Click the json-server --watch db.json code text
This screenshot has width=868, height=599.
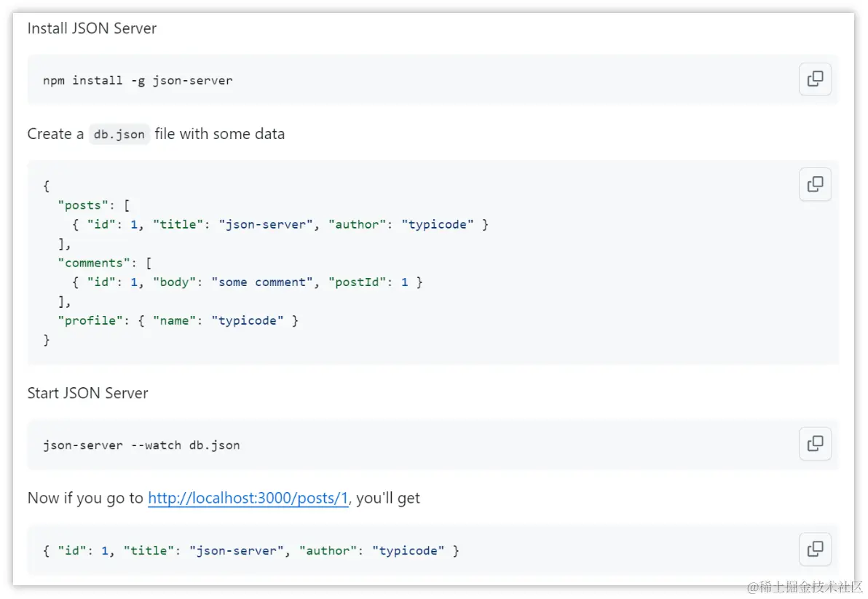click(142, 445)
